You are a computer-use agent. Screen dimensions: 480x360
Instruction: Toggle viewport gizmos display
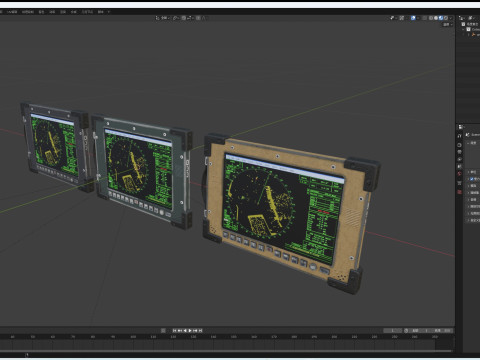(x=402, y=18)
